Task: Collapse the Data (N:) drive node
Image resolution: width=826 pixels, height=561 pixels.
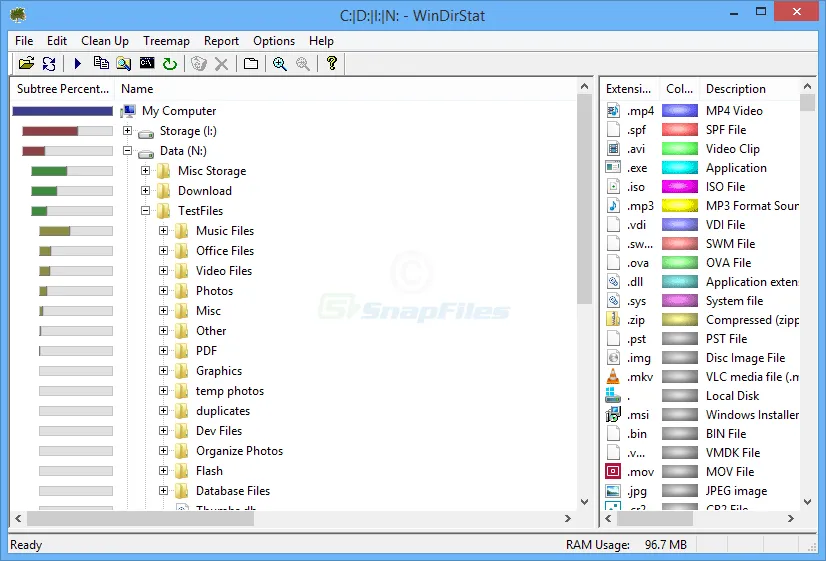Action: click(127, 150)
